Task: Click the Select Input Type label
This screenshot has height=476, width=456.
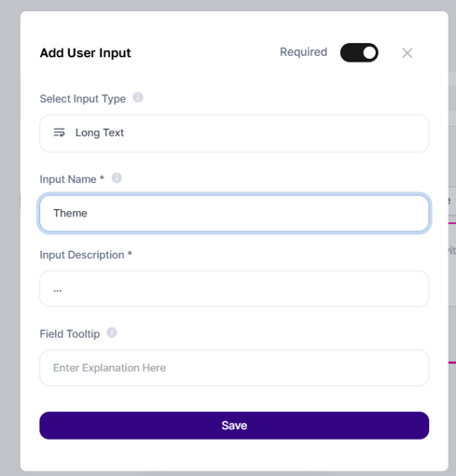Action: tap(83, 99)
